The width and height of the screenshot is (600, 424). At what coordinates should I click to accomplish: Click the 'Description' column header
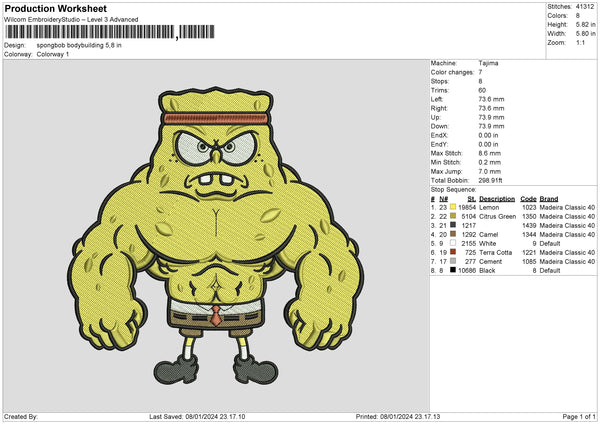pos(497,199)
